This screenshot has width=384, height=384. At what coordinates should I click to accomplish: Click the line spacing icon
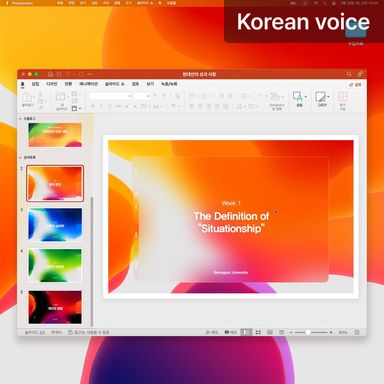[243, 96]
